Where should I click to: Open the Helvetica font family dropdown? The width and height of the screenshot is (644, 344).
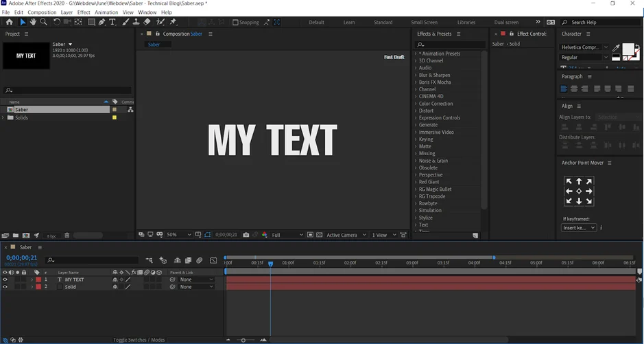click(x=584, y=47)
